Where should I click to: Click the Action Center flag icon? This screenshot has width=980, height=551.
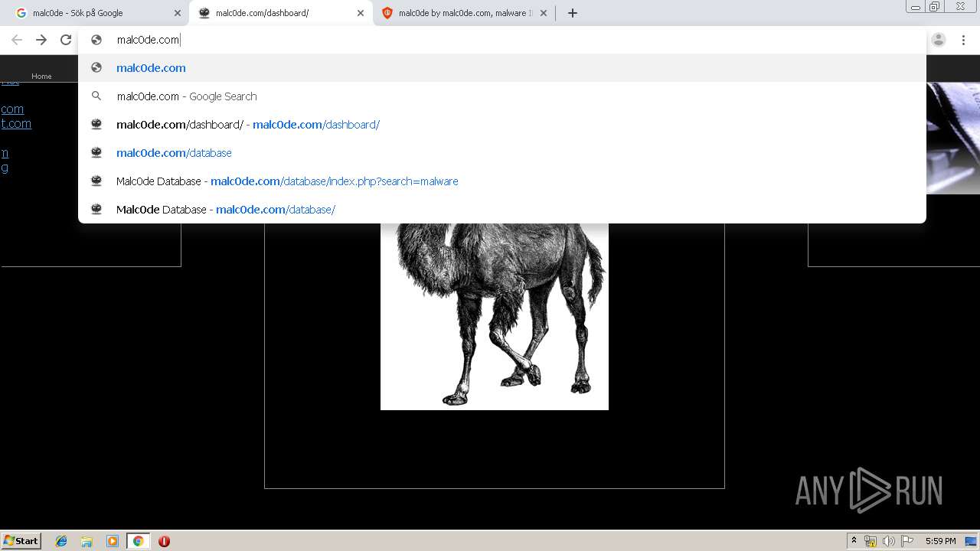906,541
